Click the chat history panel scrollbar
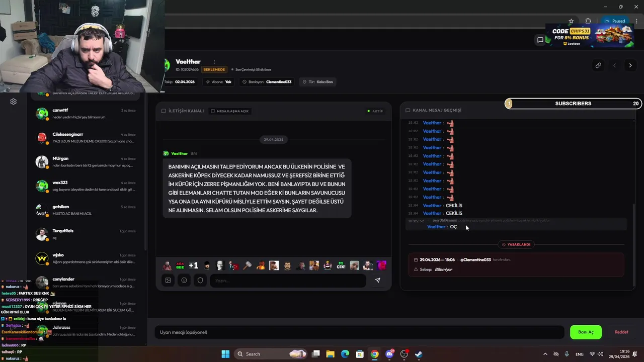The image size is (644, 362). (634, 246)
